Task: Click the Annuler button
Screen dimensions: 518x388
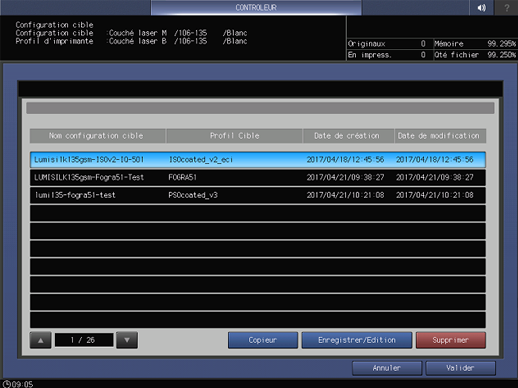Action: pyautogui.click(x=387, y=368)
